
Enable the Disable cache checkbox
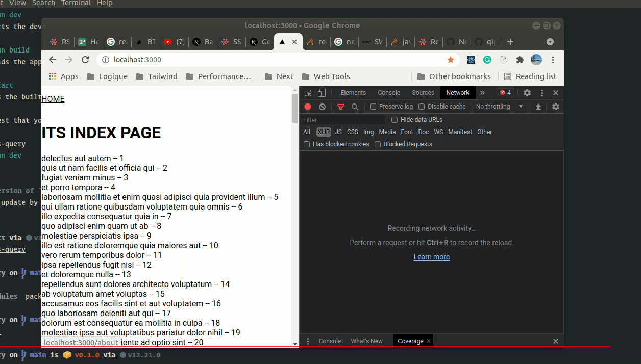click(422, 107)
